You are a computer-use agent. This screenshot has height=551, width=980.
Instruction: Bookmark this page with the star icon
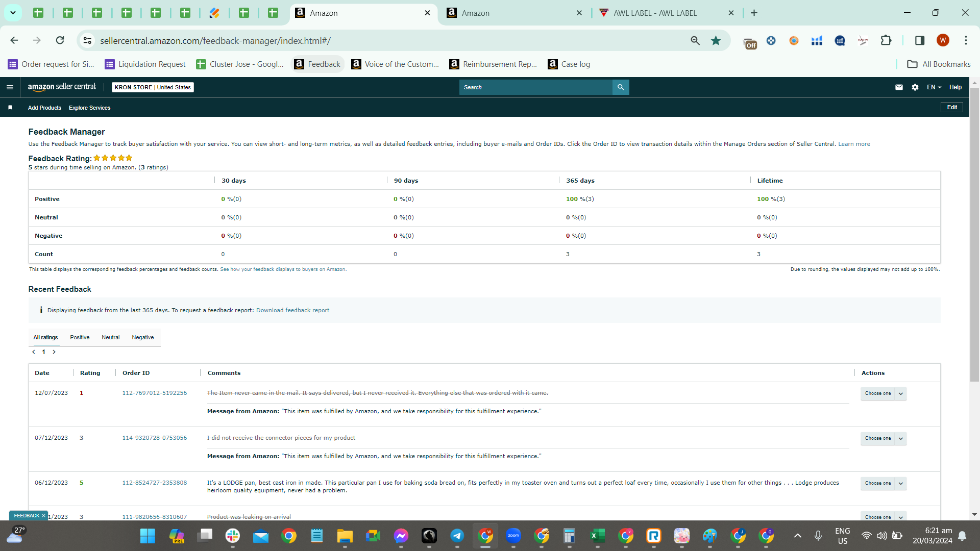[x=716, y=40]
